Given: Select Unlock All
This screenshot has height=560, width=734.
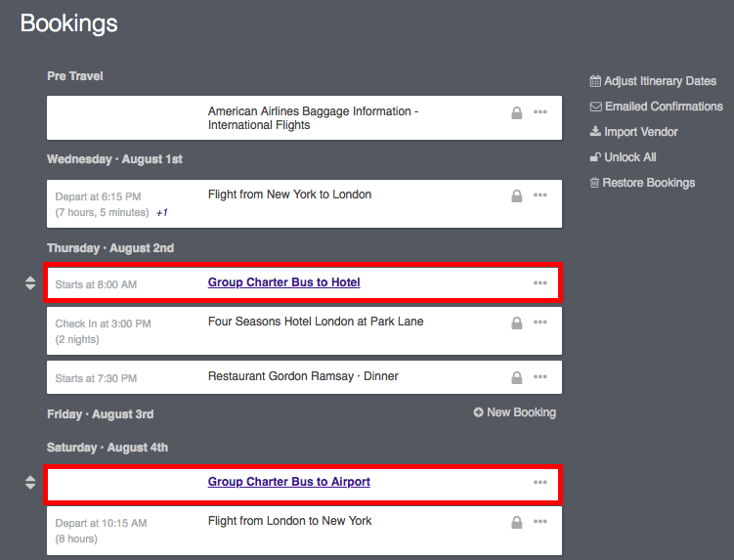Looking at the screenshot, I should coord(623,157).
